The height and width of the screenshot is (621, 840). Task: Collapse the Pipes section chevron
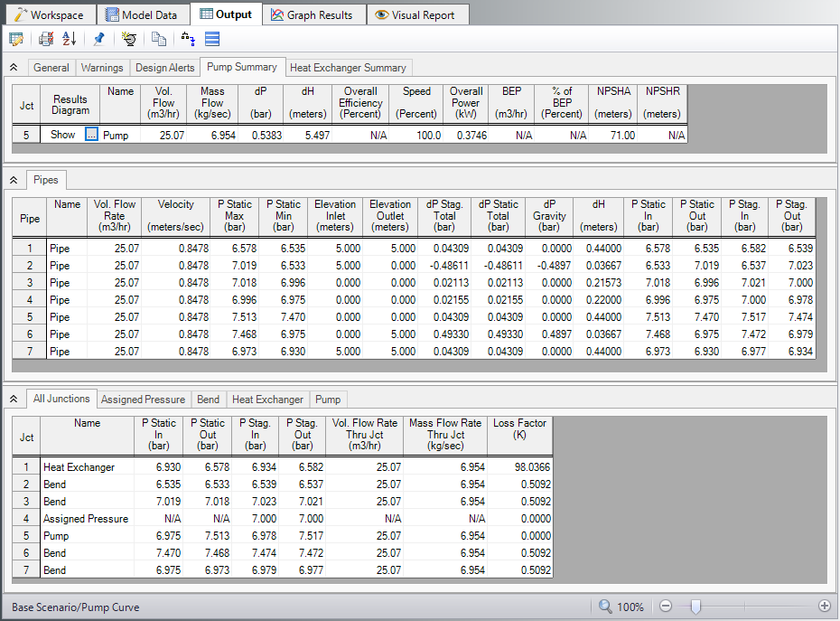[x=14, y=181]
